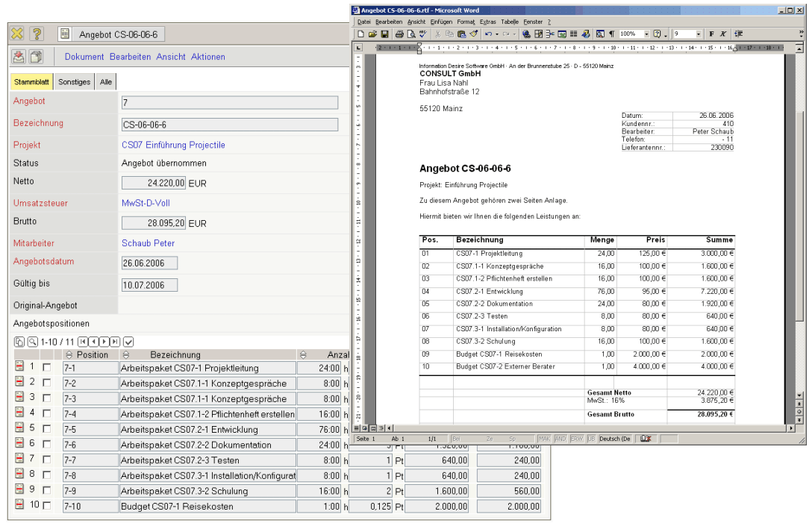Open the CS07 Einführung Projectile project link

173,145
